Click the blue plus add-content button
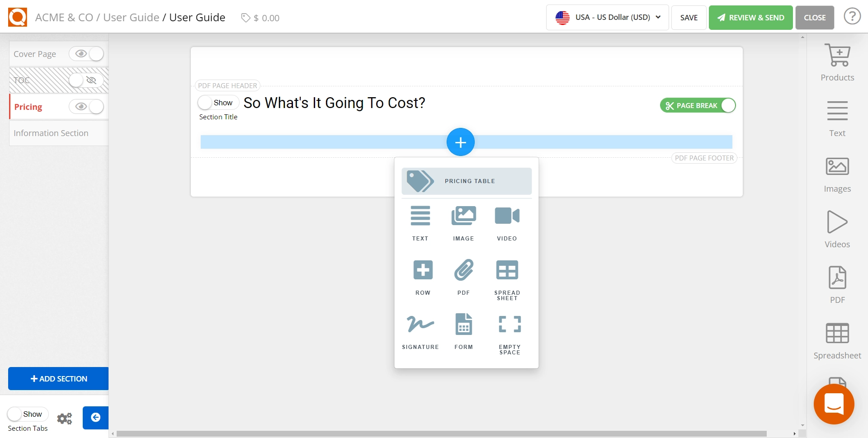The width and height of the screenshot is (868, 438). tap(460, 142)
